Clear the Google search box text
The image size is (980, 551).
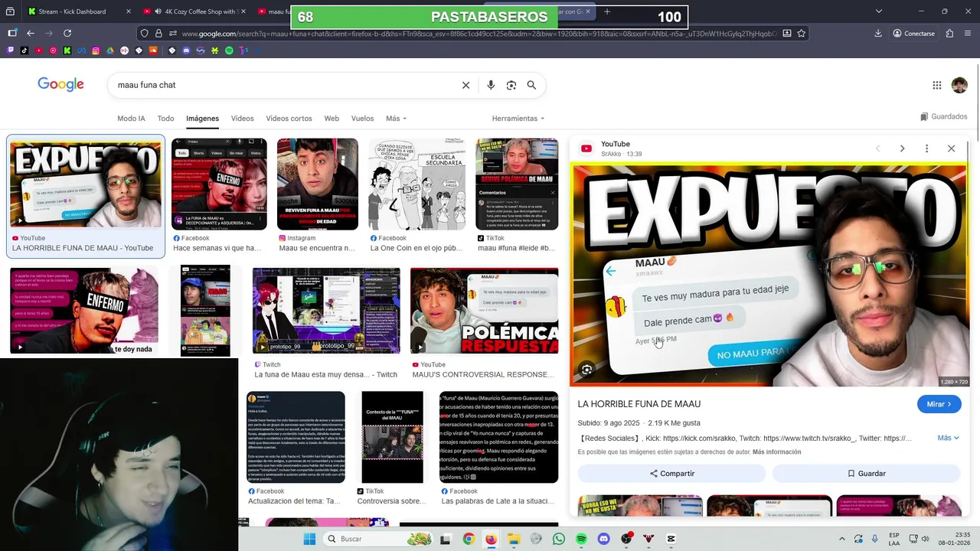(x=465, y=85)
